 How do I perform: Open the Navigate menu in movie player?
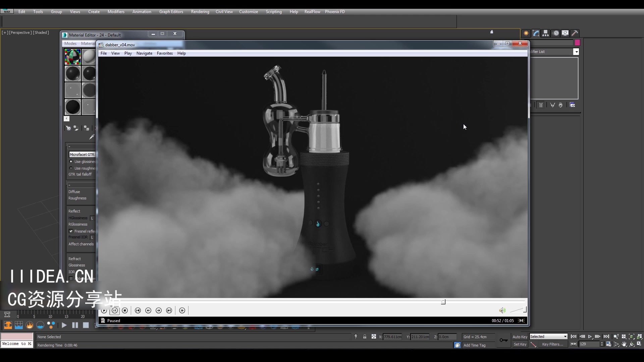tap(144, 53)
